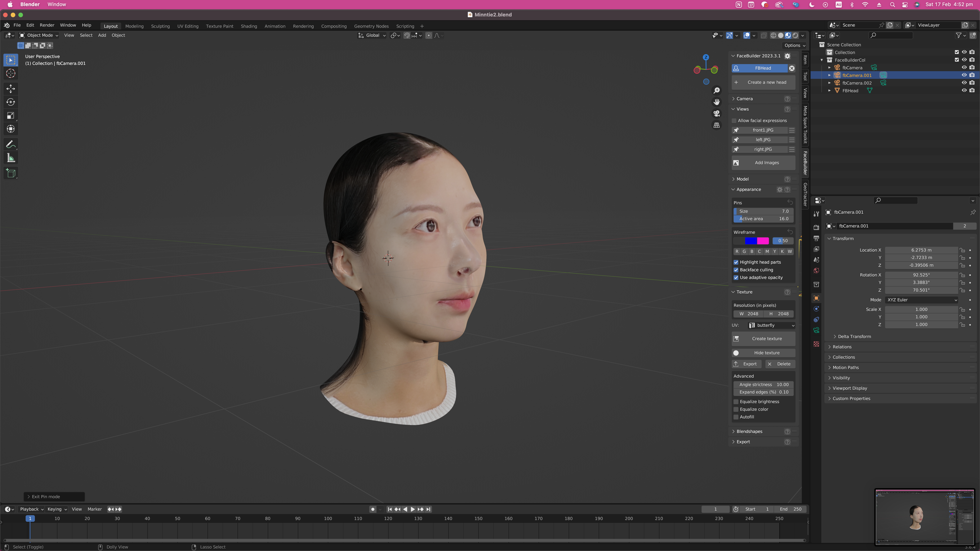The width and height of the screenshot is (980, 551).
Task: Click the Exit Pin mode button
Action: (54, 497)
